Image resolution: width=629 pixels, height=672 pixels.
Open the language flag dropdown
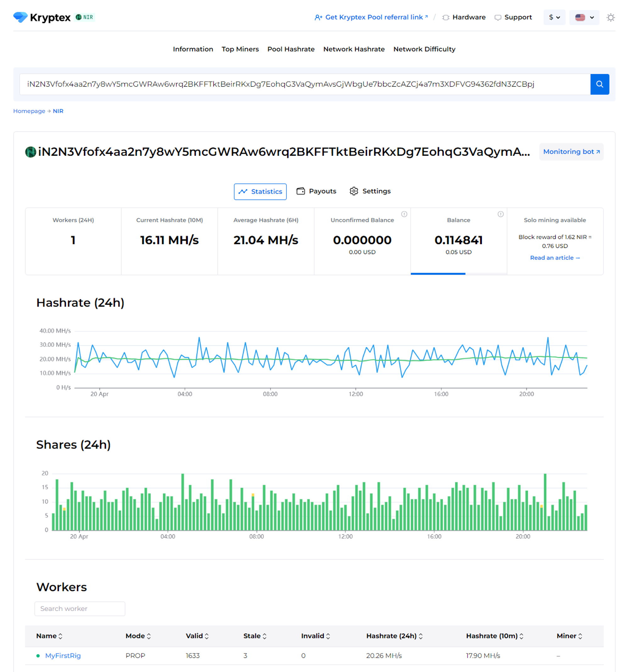tap(584, 17)
